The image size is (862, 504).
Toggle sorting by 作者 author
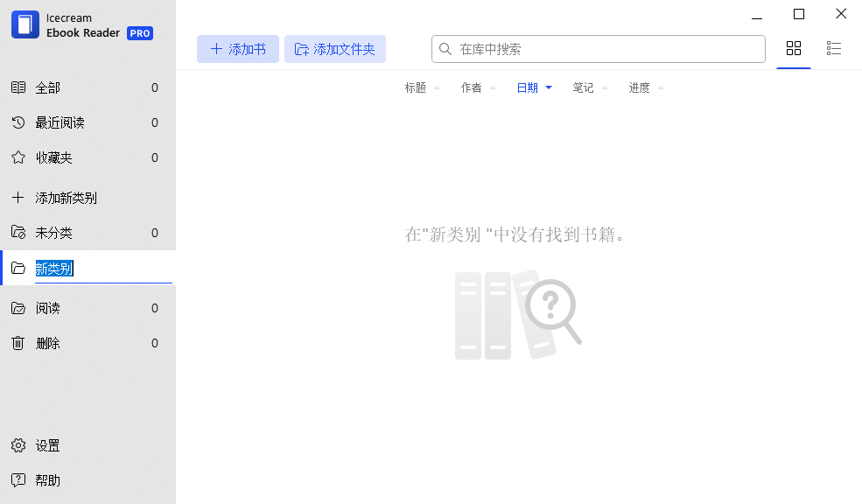click(x=471, y=87)
